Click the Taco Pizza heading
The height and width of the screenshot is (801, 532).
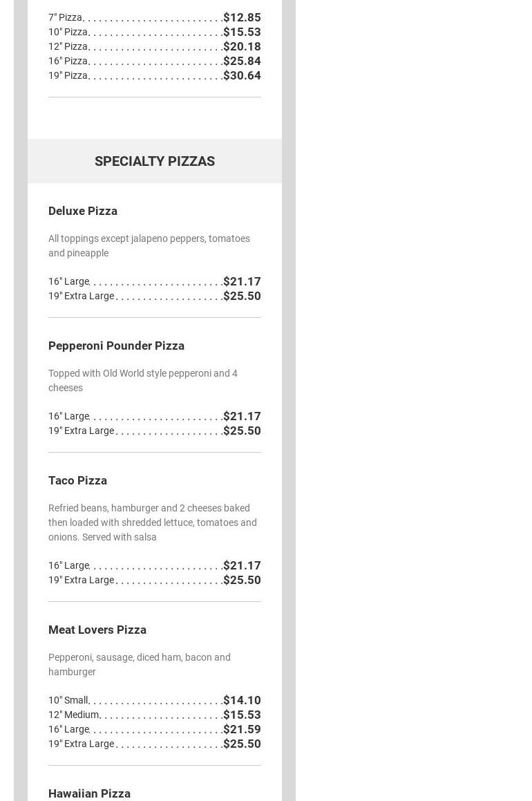coord(77,480)
